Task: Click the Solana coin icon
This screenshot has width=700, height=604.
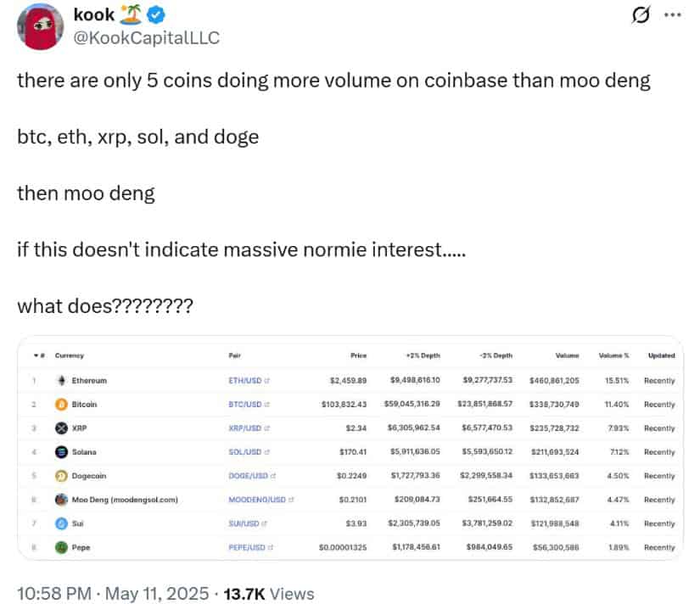Action: tap(59, 452)
